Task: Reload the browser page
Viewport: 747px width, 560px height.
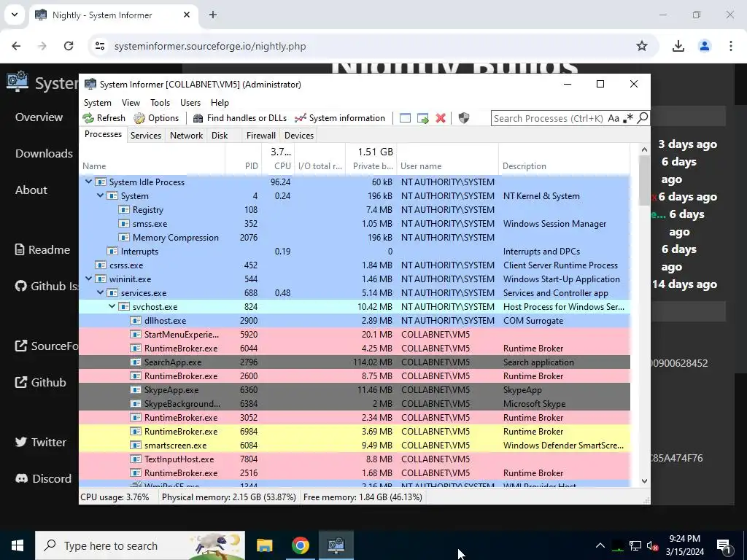Action: [x=69, y=46]
